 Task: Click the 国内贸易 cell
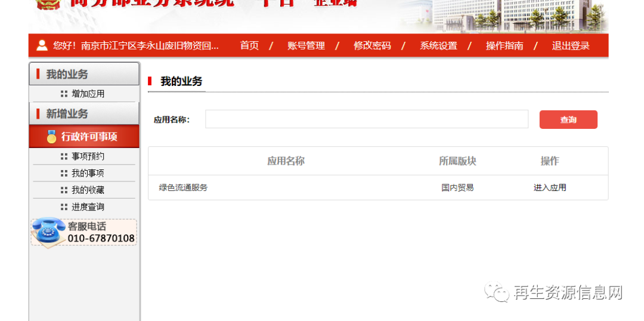coord(457,188)
